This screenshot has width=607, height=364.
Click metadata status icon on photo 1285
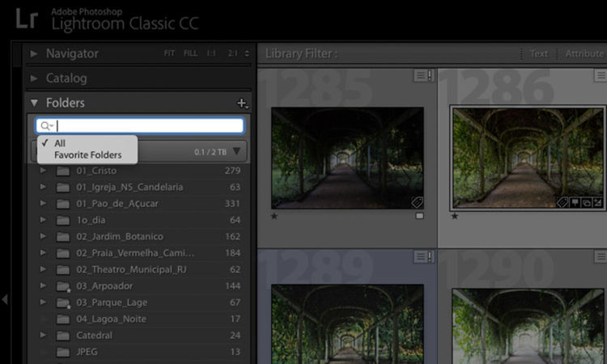[424, 75]
